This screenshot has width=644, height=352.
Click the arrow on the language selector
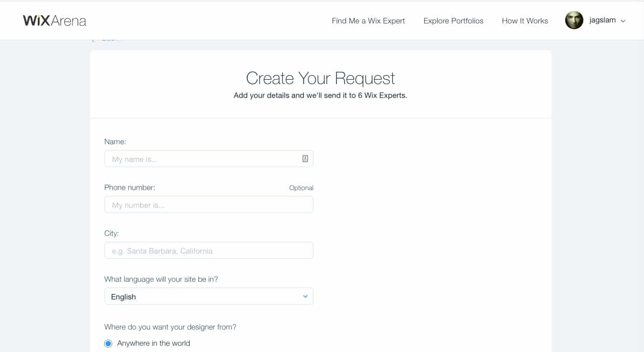point(305,297)
